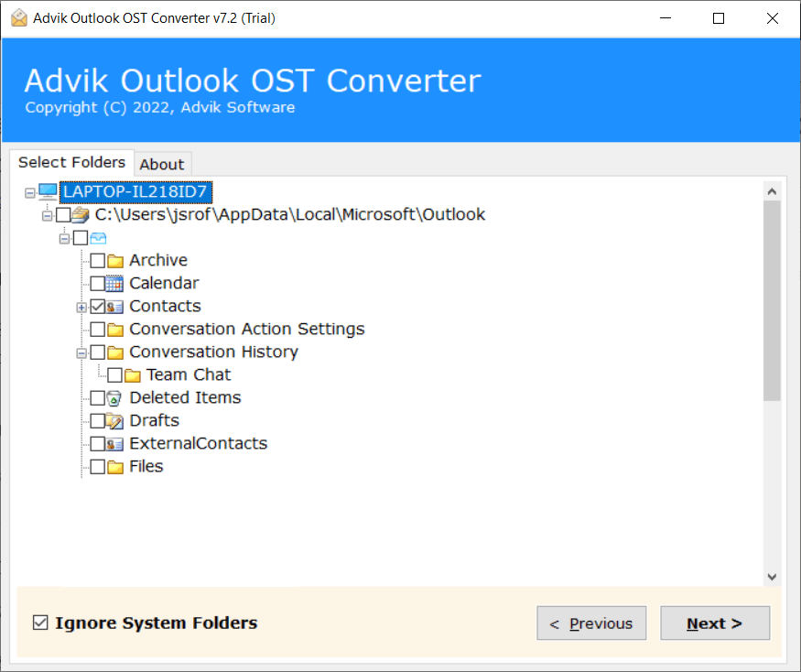Click the ExternalContacts card icon
The image size is (801, 672).
coord(114,444)
